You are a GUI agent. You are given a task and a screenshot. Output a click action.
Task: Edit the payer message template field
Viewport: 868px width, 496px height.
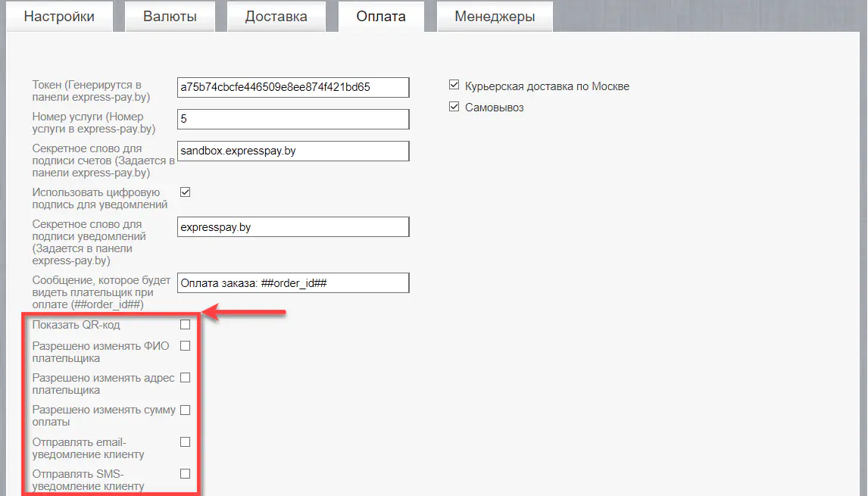point(293,282)
